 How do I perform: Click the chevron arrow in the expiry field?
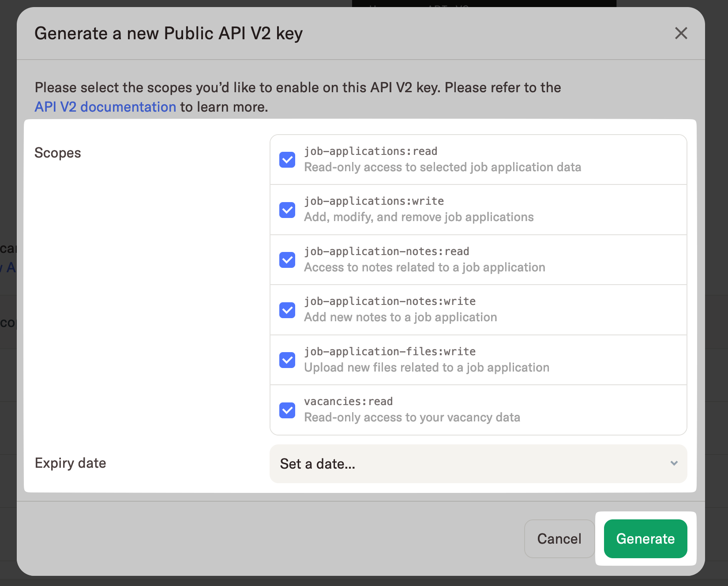[674, 463]
